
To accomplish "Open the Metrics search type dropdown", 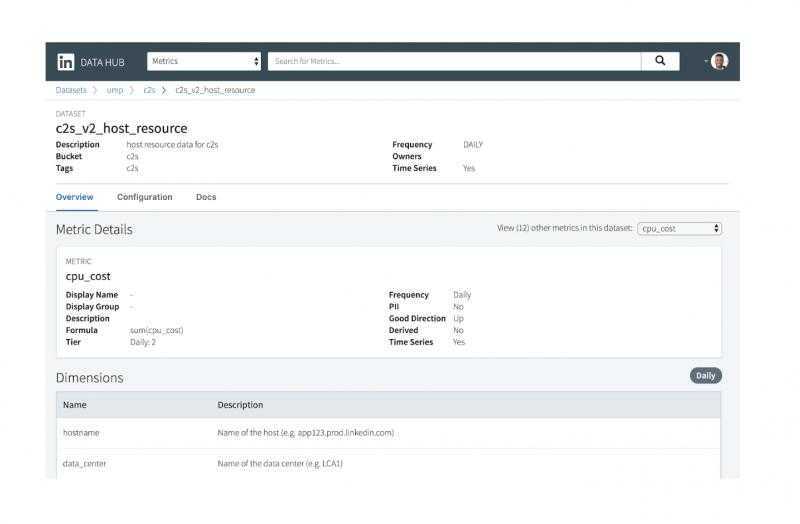I will [204, 61].
